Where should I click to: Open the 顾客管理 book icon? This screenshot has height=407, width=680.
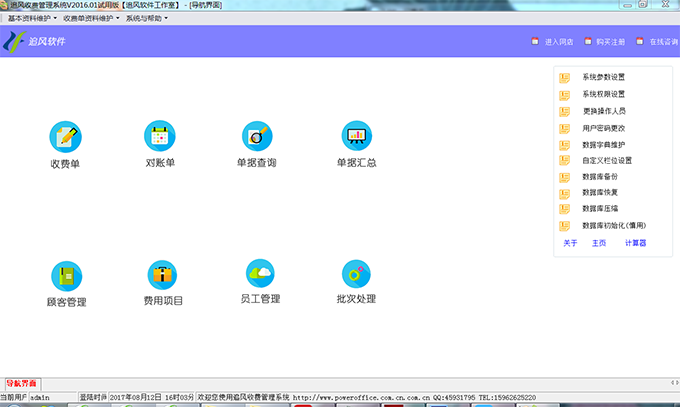point(66,276)
